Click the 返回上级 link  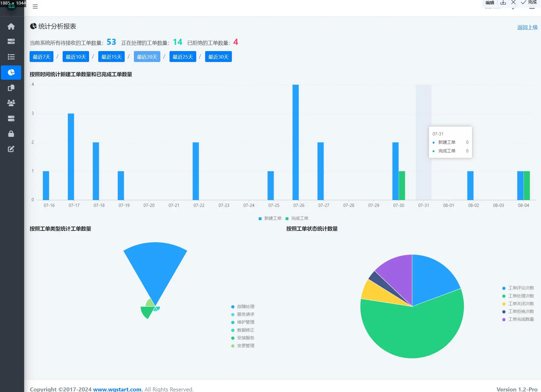tap(527, 27)
